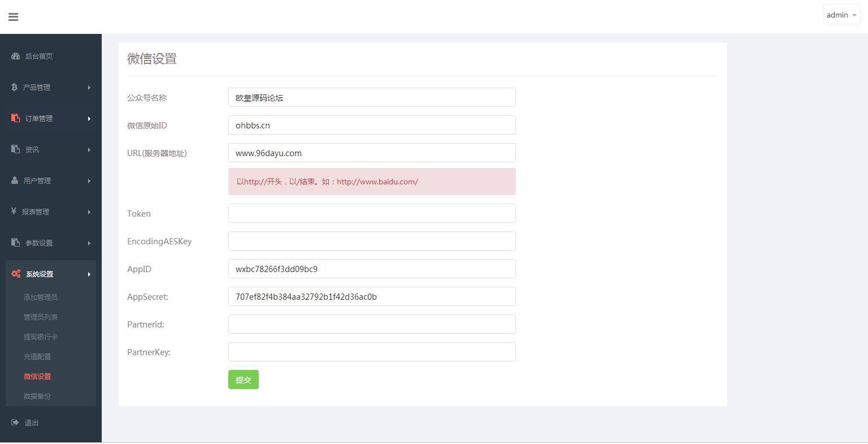Click the dashboard icon beside 后台首页

click(16, 56)
